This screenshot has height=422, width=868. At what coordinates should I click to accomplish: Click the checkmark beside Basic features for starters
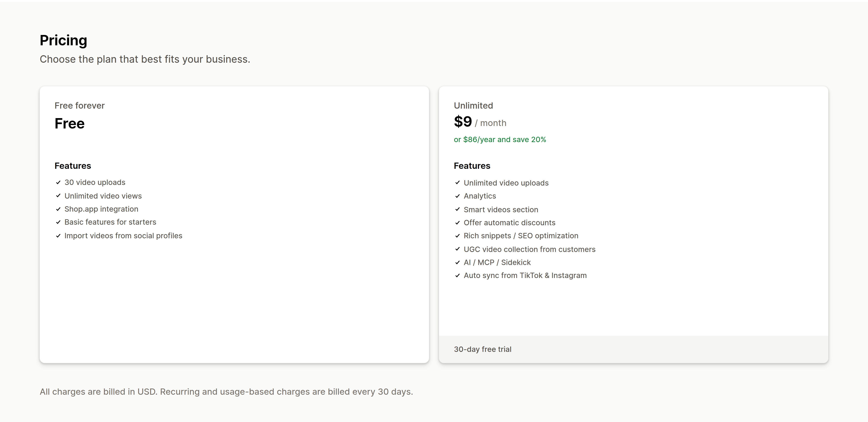(x=58, y=222)
